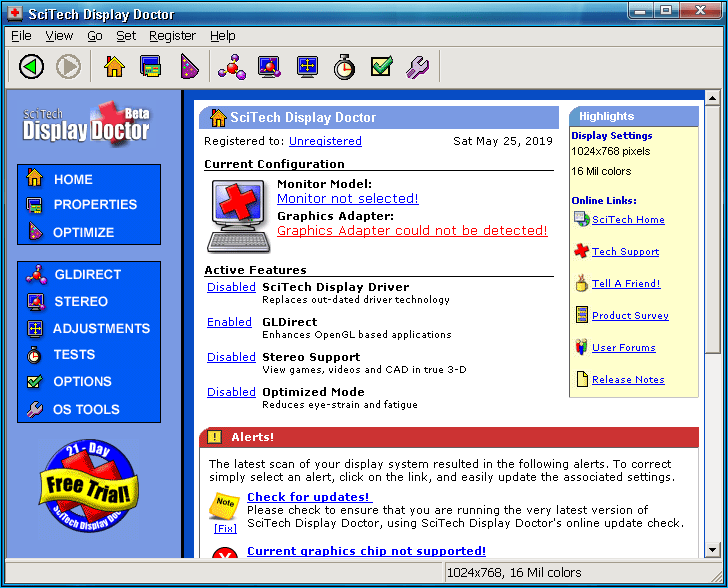The width and height of the screenshot is (728, 588).
Task: Open the Release Notes link
Action: [x=628, y=380]
